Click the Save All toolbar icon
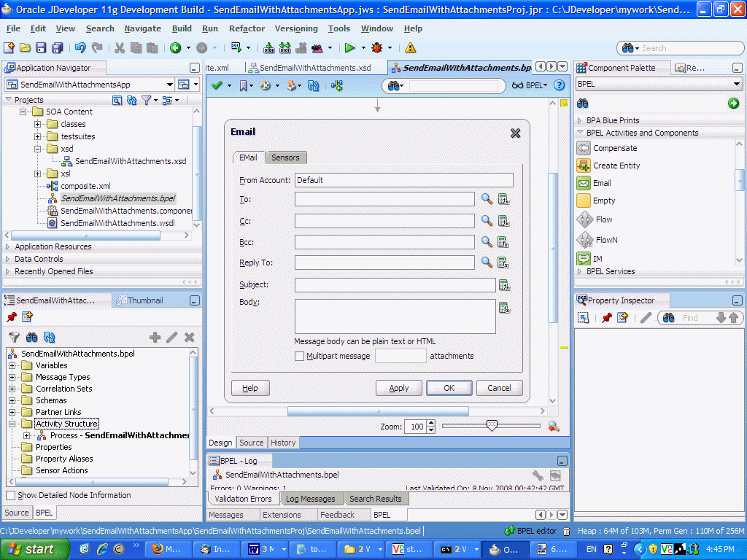747x560 pixels. (57, 47)
